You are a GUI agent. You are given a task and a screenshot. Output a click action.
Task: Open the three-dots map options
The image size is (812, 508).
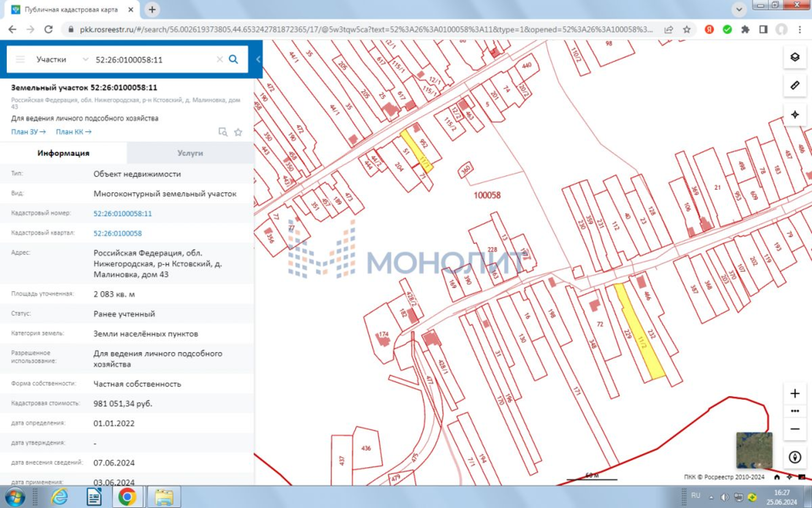tap(795, 411)
